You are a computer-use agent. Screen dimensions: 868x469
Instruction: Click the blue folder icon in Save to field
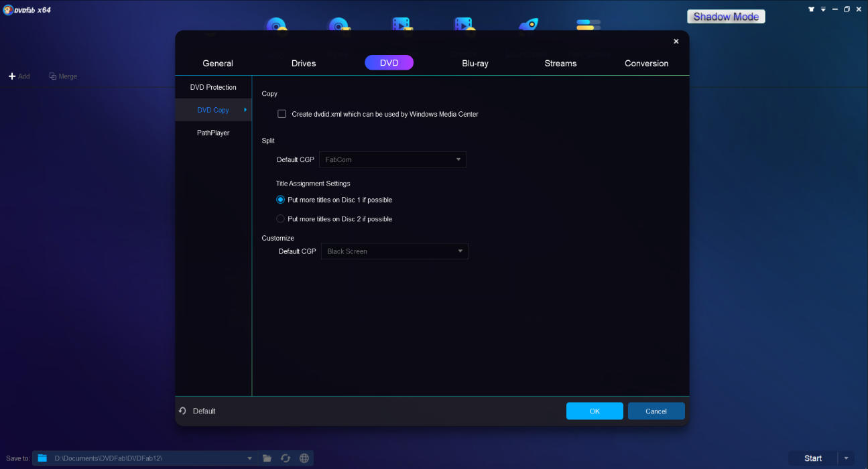click(x=42, y=458)
